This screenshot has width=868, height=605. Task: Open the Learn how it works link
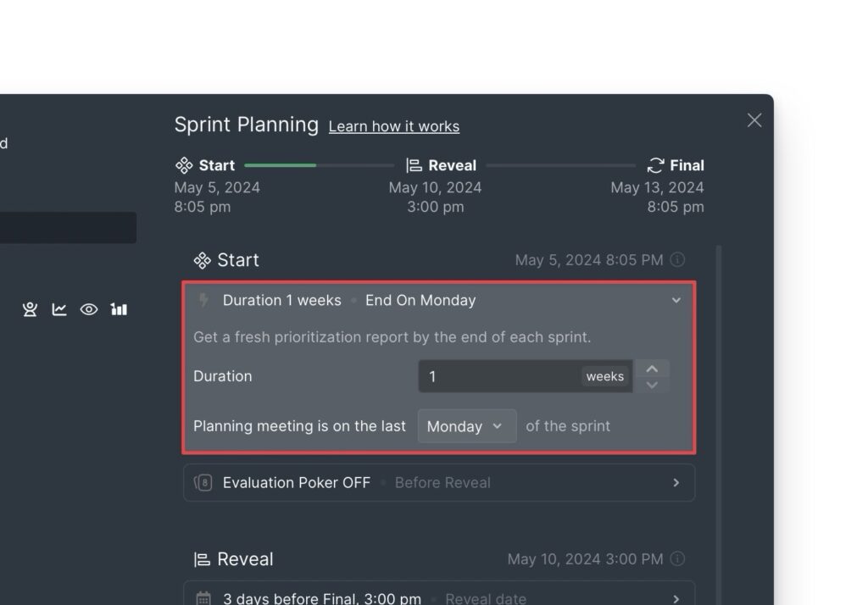point(393,125)
